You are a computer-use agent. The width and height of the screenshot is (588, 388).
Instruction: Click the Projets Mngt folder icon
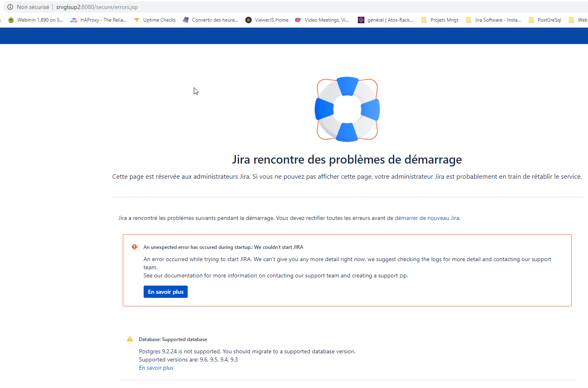[424, 20]
